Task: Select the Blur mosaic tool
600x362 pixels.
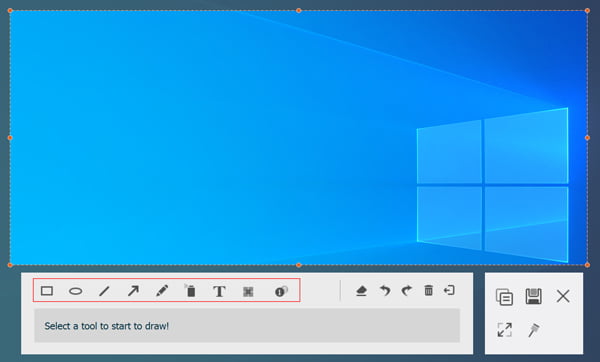Action: (x=248, y=292)
